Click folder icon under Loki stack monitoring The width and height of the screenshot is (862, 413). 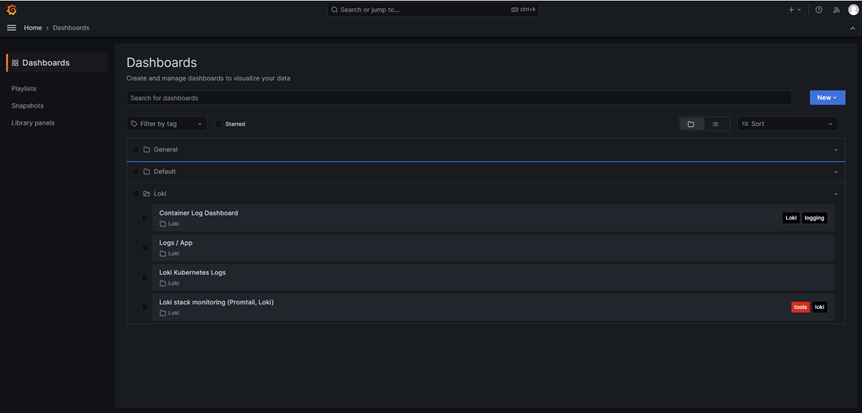(x=163, y=313)
